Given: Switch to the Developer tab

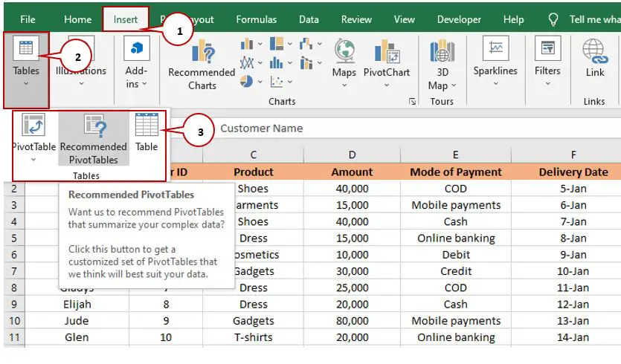Looking at the screenshot, I should coord(459,19).
